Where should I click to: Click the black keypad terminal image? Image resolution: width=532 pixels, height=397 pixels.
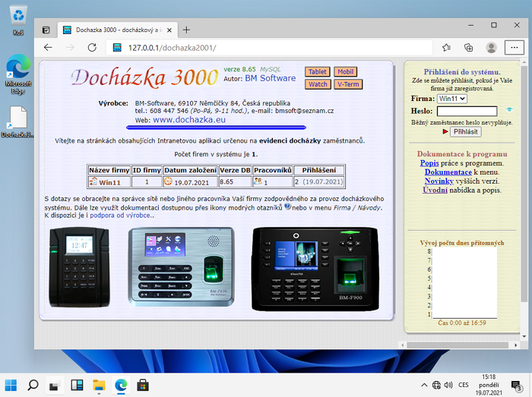[79, 268]
